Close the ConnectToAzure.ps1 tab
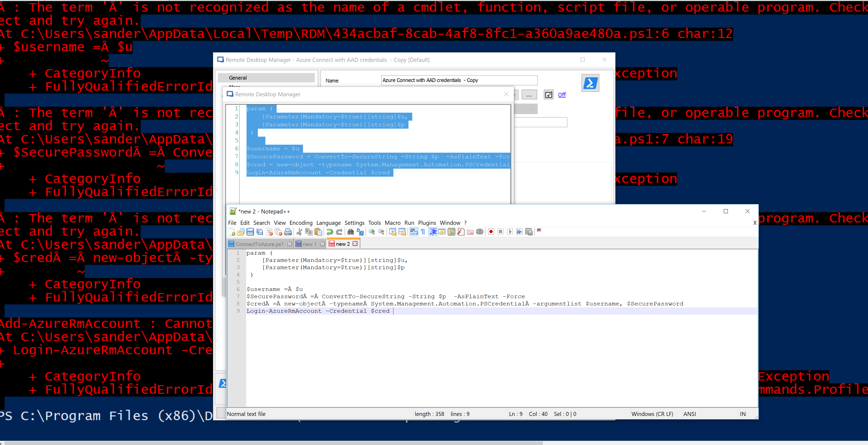 coord(290,244)
